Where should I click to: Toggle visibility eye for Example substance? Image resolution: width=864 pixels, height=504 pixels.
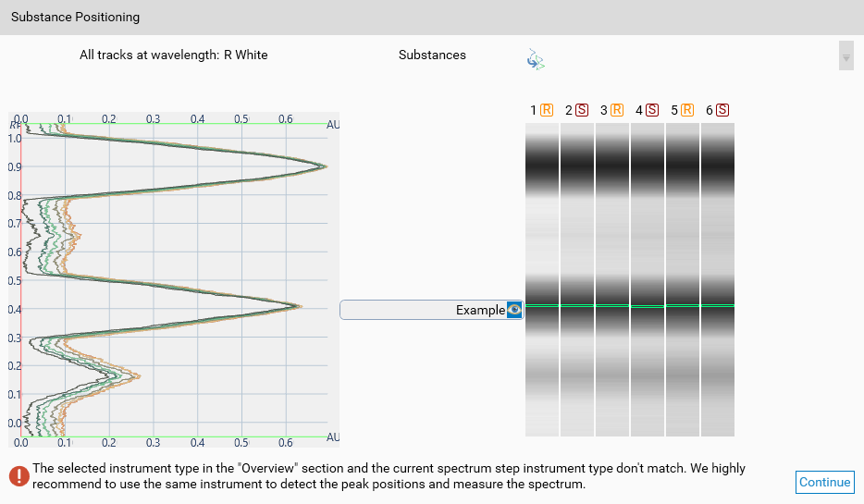pos(514,310)
